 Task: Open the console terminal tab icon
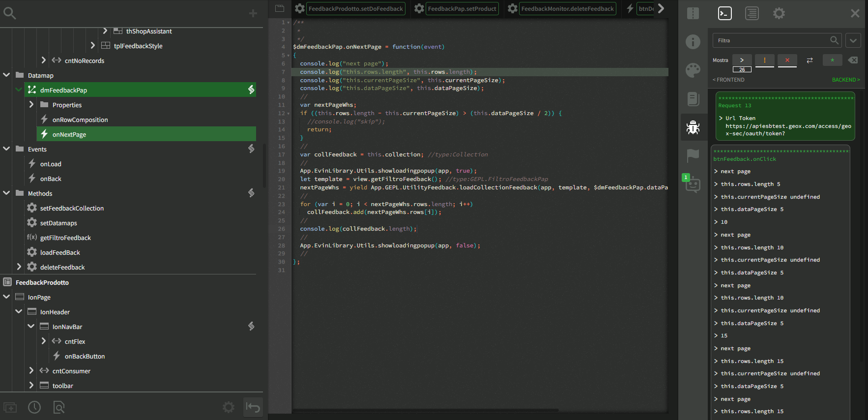[x=725, y=13]
